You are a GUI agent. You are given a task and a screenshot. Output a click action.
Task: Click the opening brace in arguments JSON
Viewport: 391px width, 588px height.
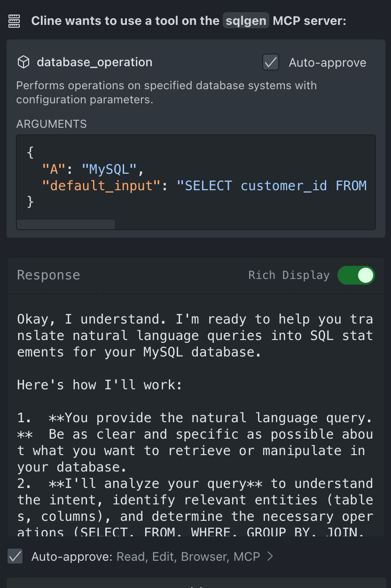pyautogui.click(x=31, y=152)
